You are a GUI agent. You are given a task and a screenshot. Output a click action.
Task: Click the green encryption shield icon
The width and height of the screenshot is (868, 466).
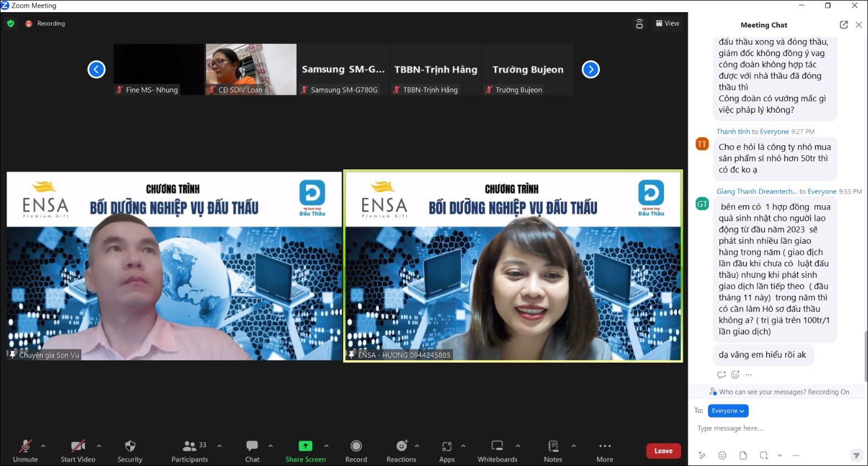(x=10, y=23)
